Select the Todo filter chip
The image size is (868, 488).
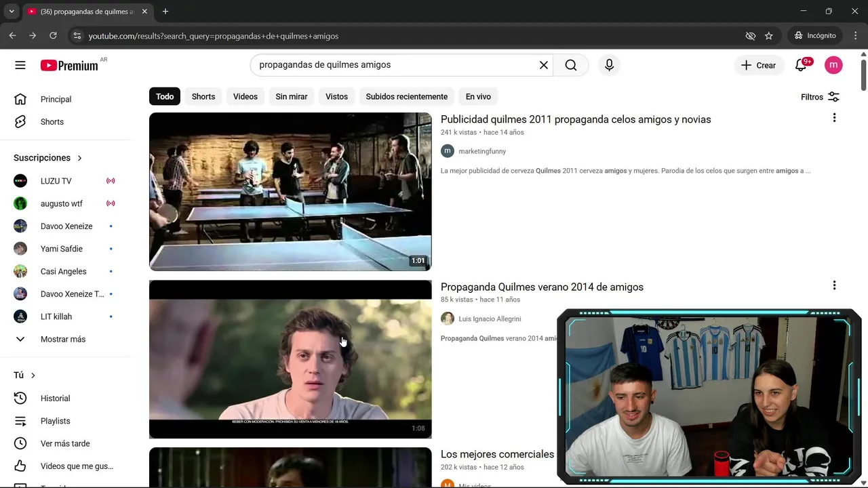(x=165, y=96)
